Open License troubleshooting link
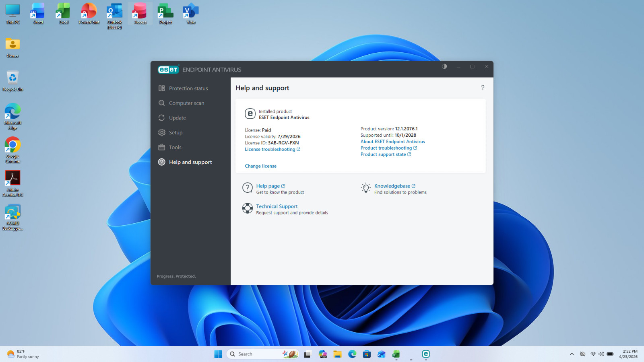The image size is (644, 362). [272, 149]
